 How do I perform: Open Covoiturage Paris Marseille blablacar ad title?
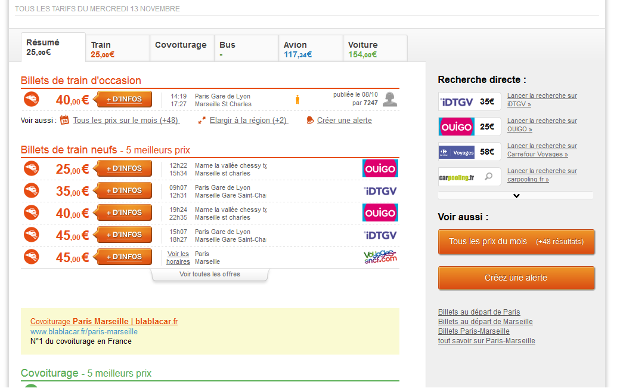coord(104,321)
